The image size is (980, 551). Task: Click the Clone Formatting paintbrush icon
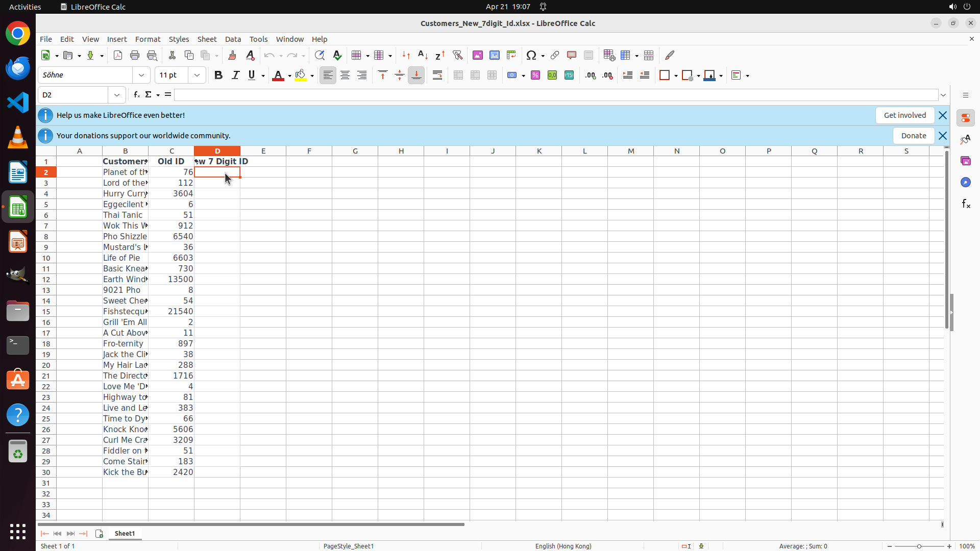[232, 55]
